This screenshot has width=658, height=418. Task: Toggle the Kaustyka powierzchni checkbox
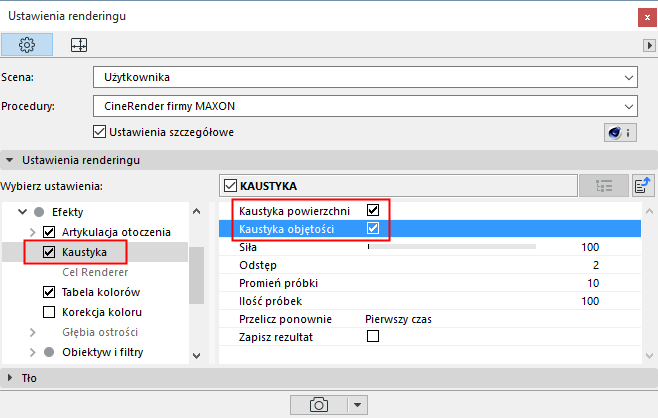pyautogui.click(x=373, y=210)
